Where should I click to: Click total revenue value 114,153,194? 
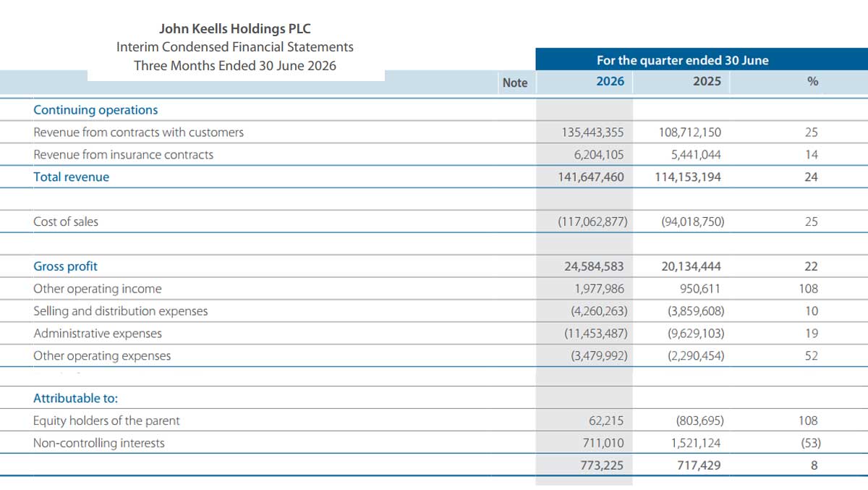(x=689, y=177)
